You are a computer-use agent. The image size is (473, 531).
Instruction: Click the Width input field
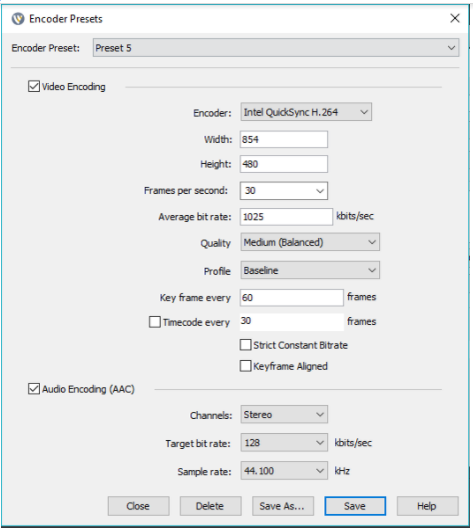pyautogui.click(x=284, y=140)
